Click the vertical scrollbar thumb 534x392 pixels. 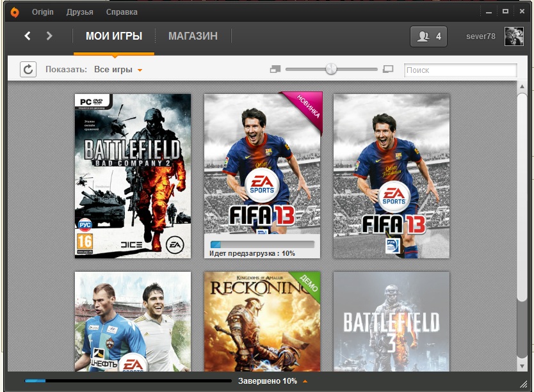(522, 197)
